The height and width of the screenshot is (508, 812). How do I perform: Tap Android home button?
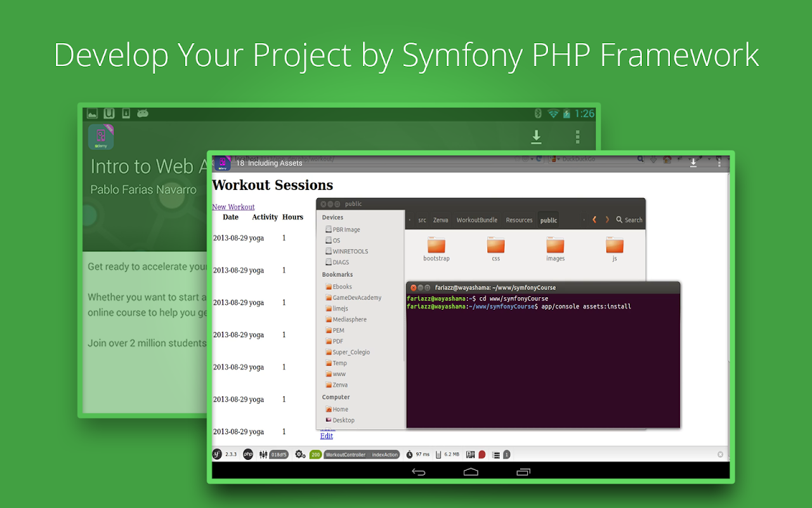click(471, 471)
